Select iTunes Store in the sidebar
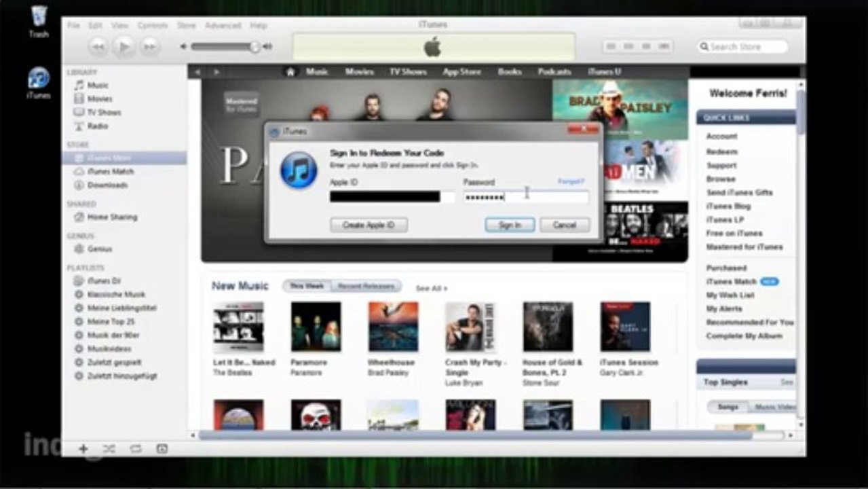 point(124,158)
